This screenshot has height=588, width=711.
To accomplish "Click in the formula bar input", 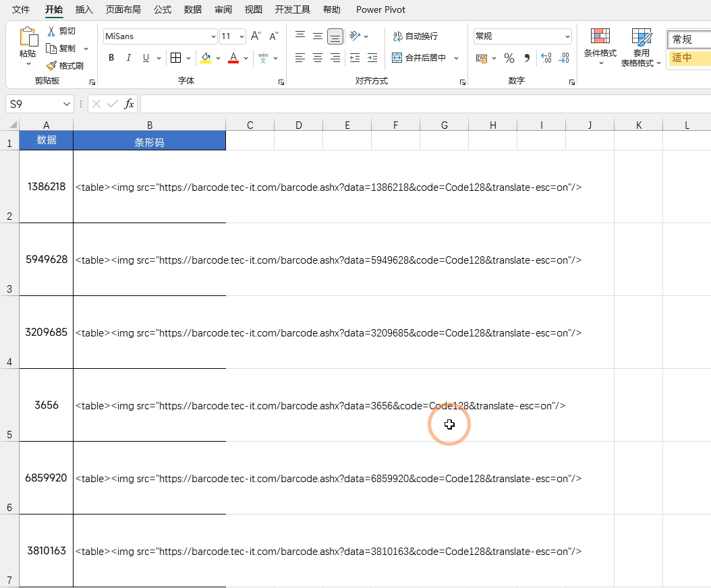I will pyautogui.click(x=426, y=104).
